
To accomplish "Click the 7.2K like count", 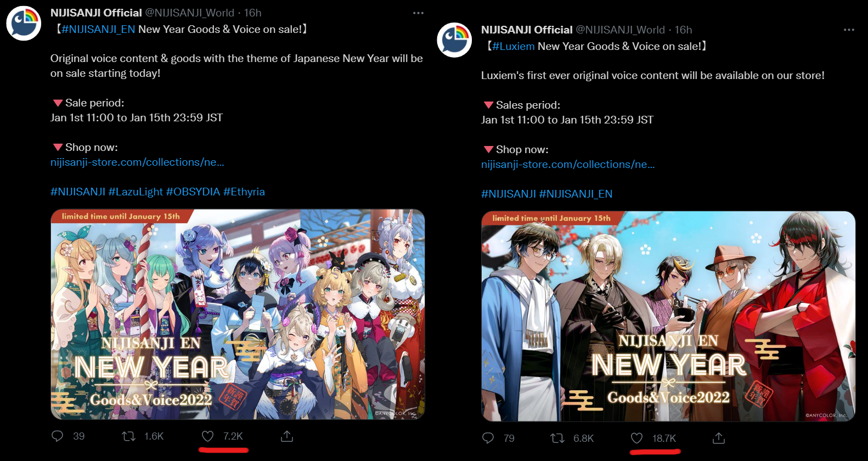I will [233, 436].
